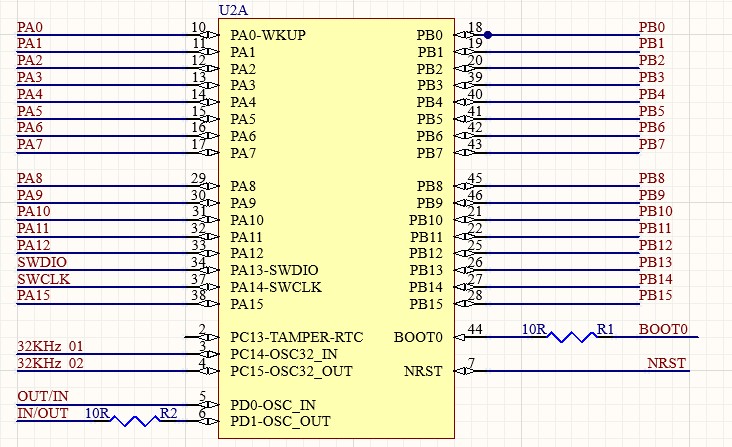
Task: Click the 10R value beside R2
Action: click(x=97, y=413)
